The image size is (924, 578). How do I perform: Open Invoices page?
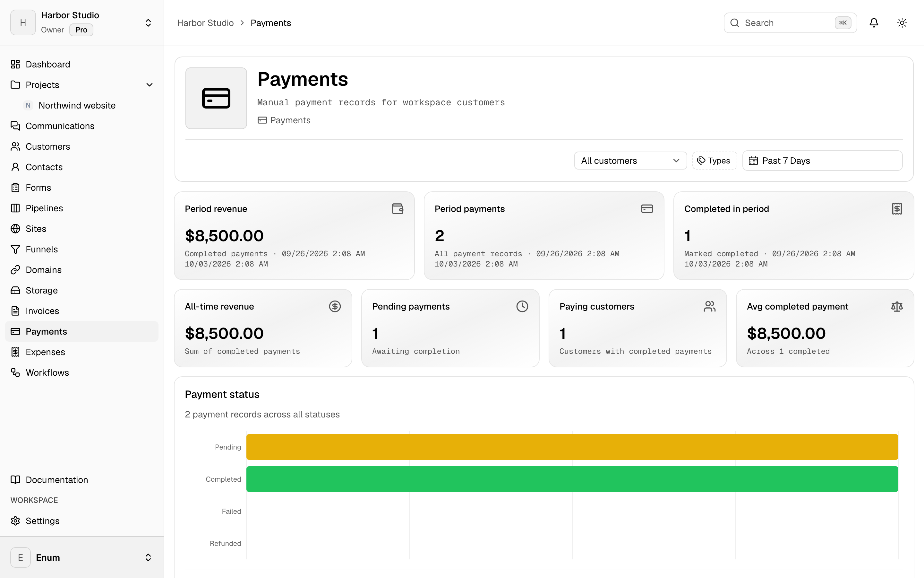click(x=82, y=311)
